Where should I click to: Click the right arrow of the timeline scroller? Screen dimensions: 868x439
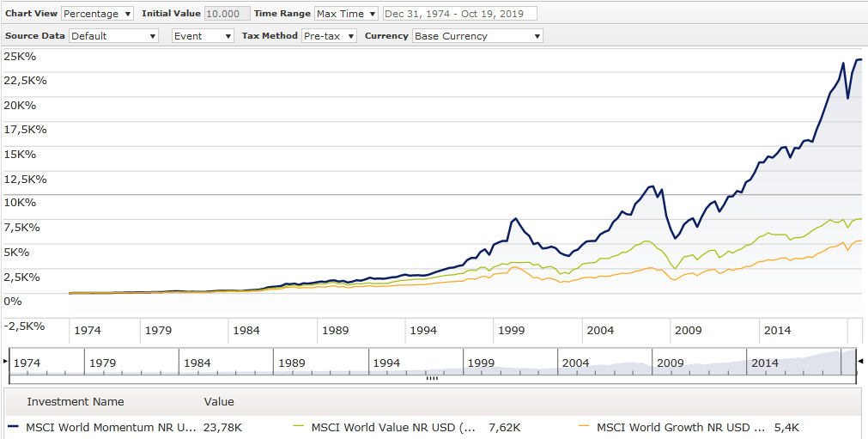(860, 362)
